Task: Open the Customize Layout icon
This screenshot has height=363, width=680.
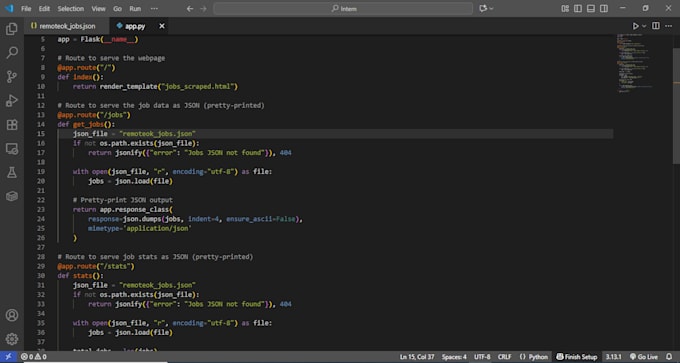Action: 565,9
